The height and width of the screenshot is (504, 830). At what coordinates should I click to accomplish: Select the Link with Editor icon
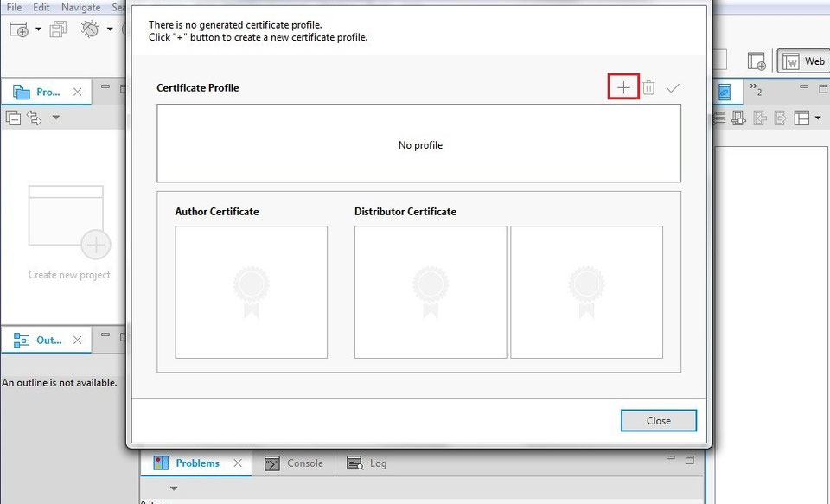tap(35, 116)
